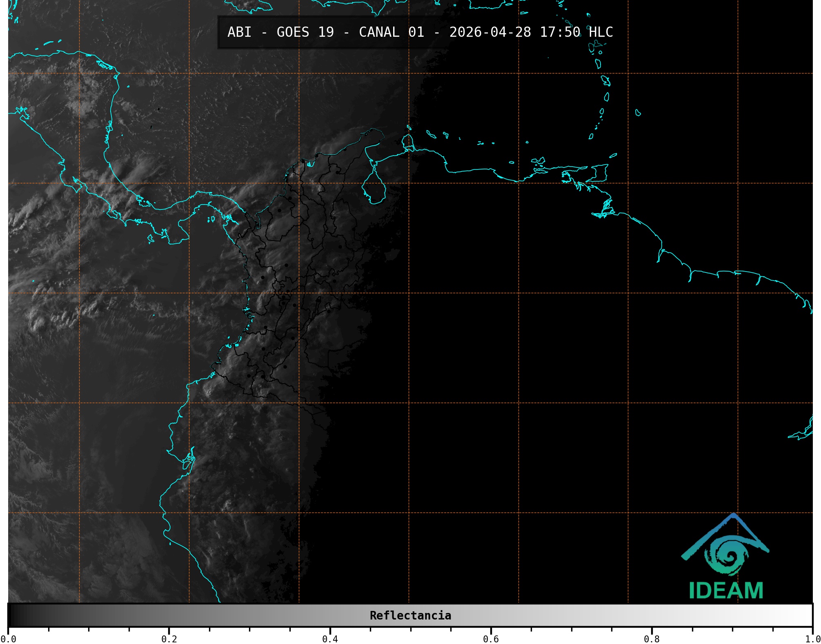The width and height of the screenshot is (821, 644).
Task: Click the 0.8 tick label on the colorbar
Action: (652, 639)
